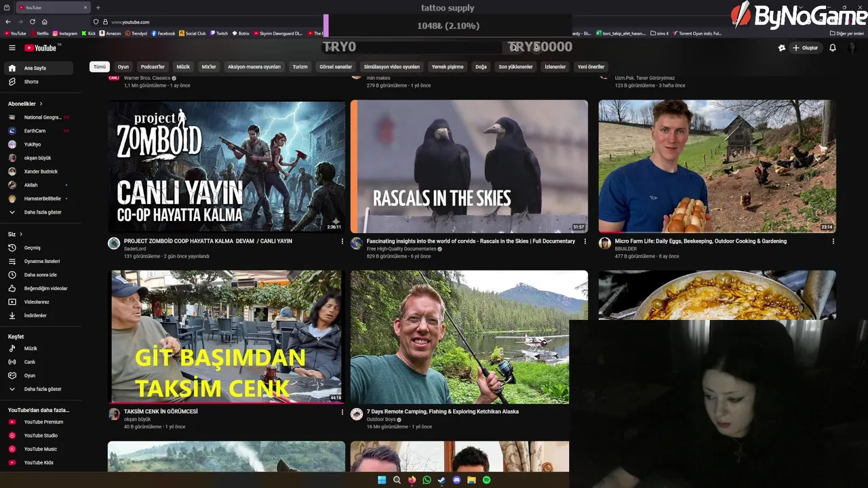Screen dimensions: 868x488
Task: Open the Abonelikler heading chevron
Action: point(41,104)
